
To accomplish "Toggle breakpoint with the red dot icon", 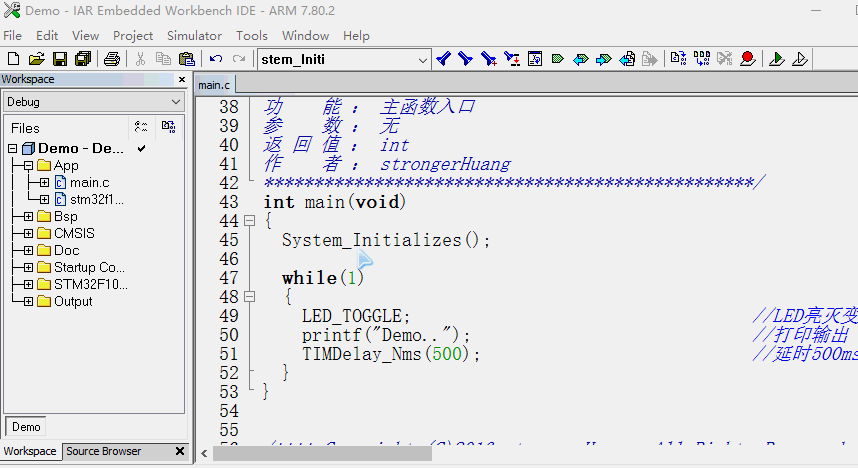I will (x=746, y=59).
